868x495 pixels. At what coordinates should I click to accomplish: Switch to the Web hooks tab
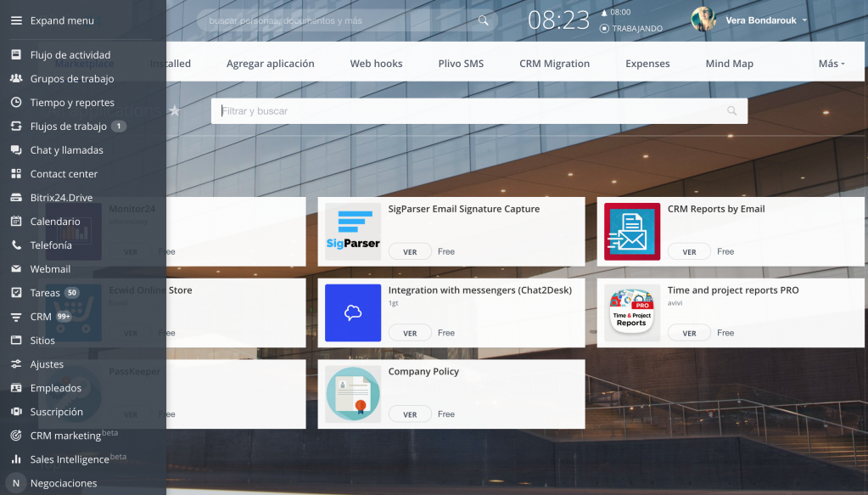pos(376,64)
